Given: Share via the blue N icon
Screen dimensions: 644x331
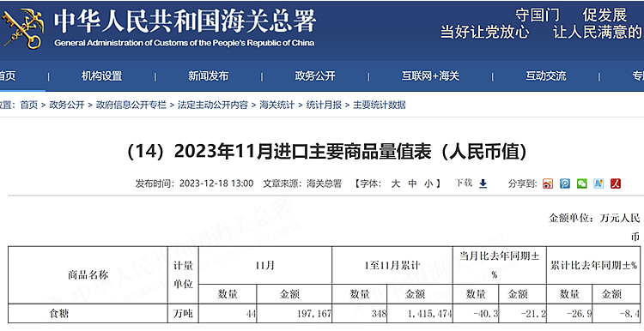Looking at the screenshot, I should coord(598,184).
